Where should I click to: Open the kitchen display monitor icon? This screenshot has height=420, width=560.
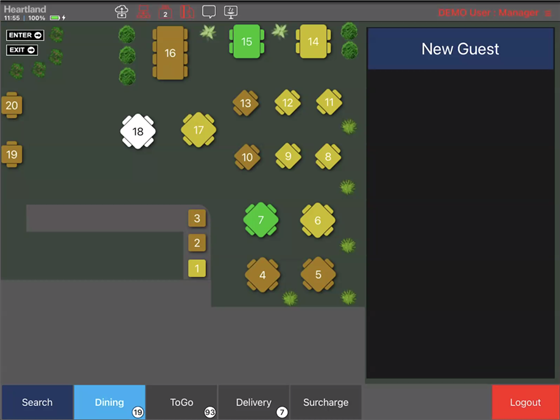231,12
